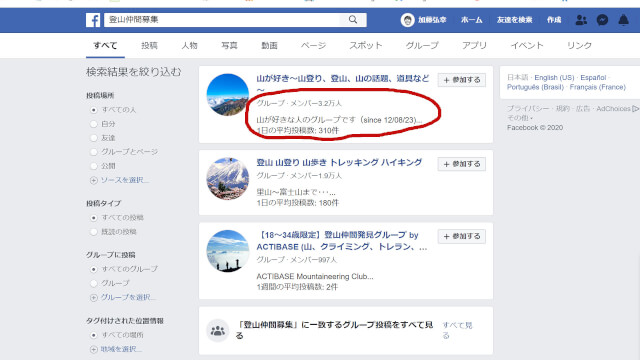Select the グループとページ radio option

pos(93,152)
